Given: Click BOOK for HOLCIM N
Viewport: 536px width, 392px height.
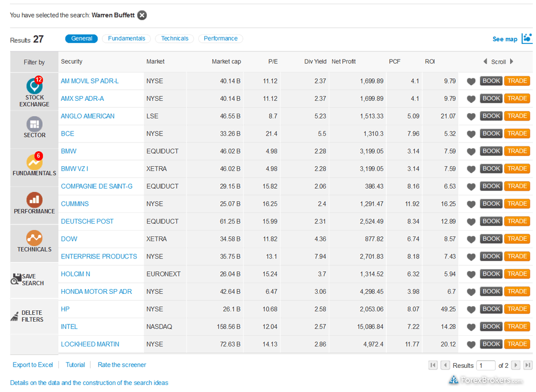Looking at the screenshot, I should point(491,274).
